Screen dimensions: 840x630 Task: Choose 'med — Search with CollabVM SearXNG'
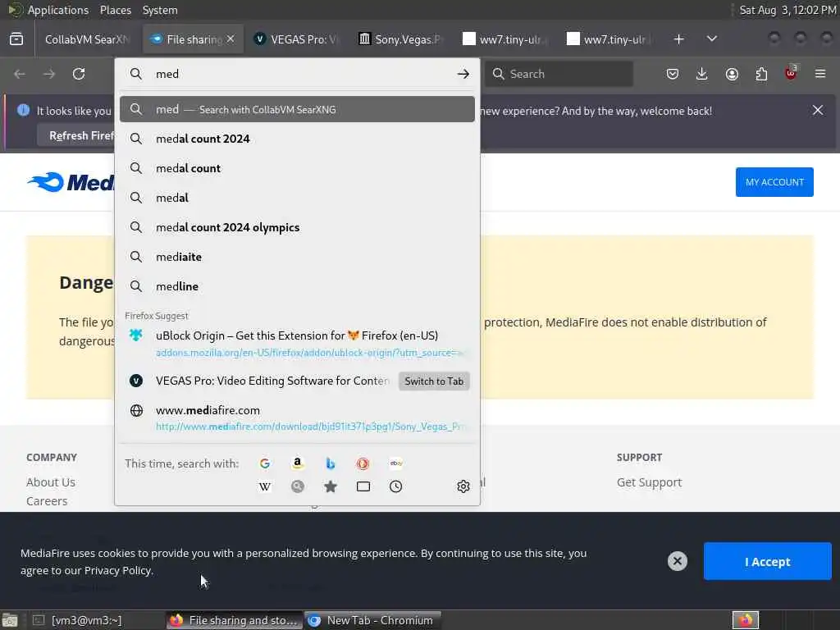click(297, 109)
